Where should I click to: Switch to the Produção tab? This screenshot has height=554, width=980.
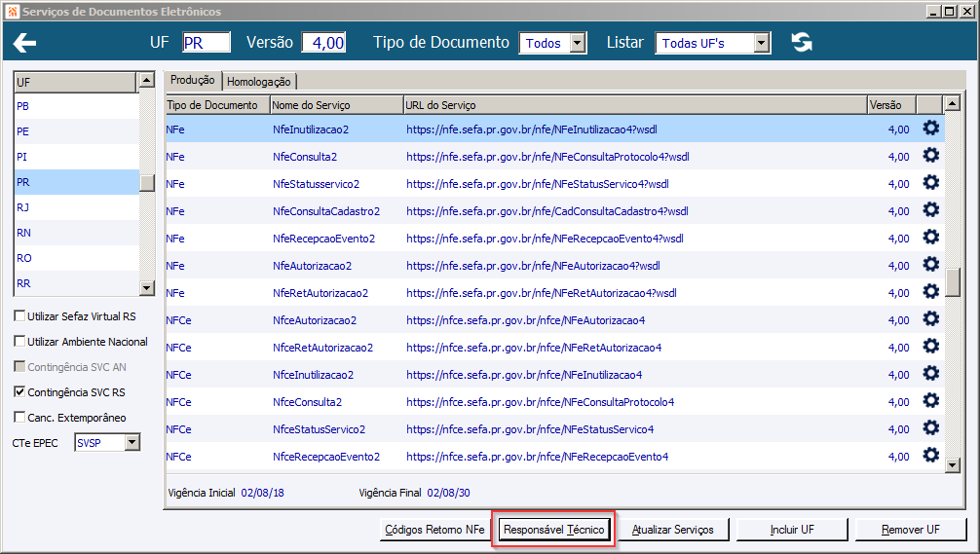point(193,80)
